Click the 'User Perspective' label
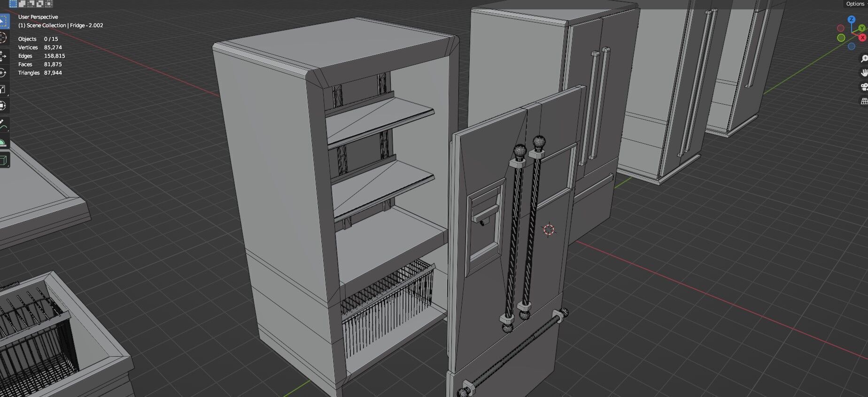The image size is (868, 397). click(38, 17)
